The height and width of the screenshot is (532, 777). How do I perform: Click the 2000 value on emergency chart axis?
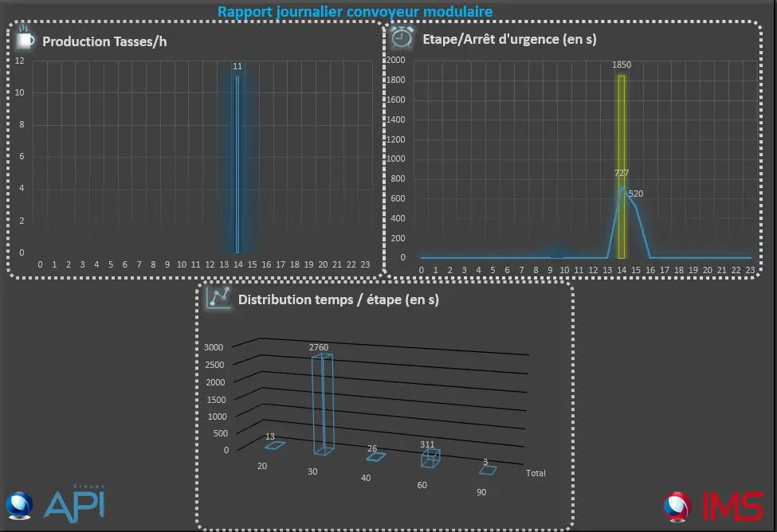coord(396,60)
